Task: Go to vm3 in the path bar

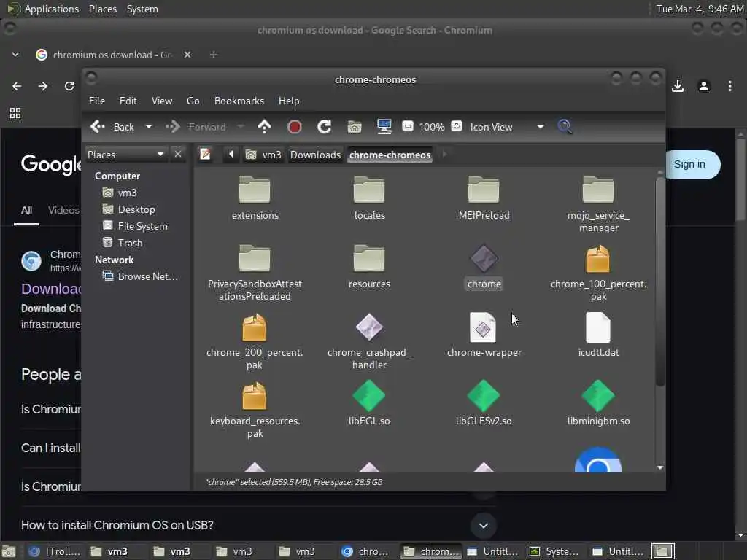Action: (x=263, y=155)
